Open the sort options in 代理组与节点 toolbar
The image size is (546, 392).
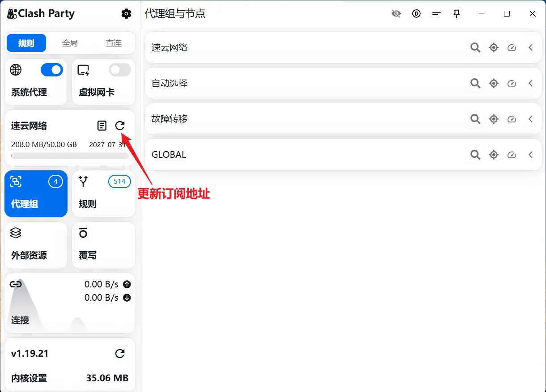[x=436, y=13]
